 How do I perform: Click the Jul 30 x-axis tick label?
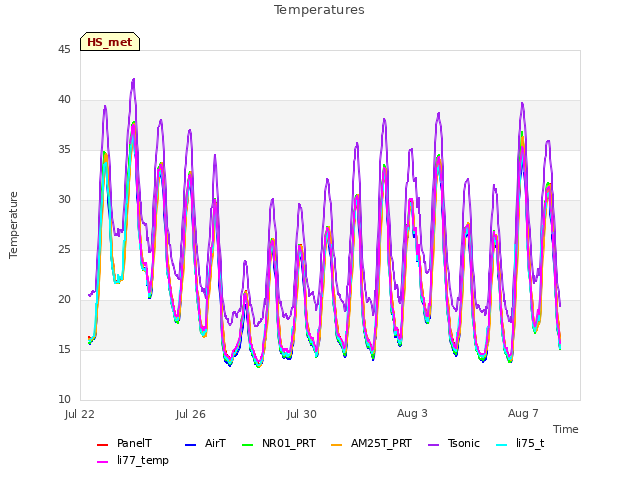(x=302, y=414)
